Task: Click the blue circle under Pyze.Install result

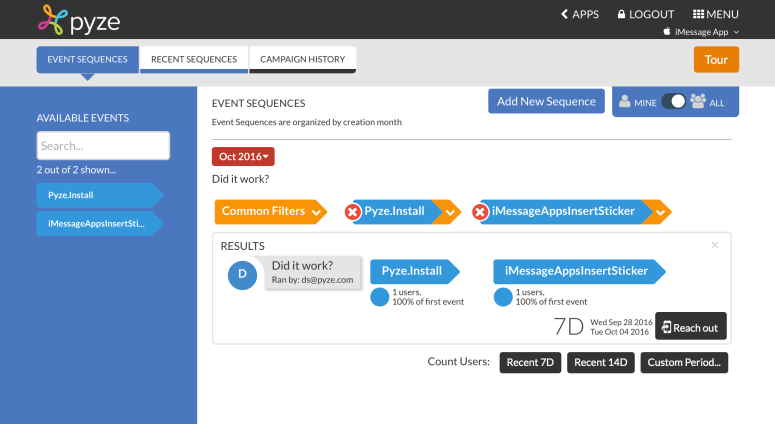Action: coord(379,297)
